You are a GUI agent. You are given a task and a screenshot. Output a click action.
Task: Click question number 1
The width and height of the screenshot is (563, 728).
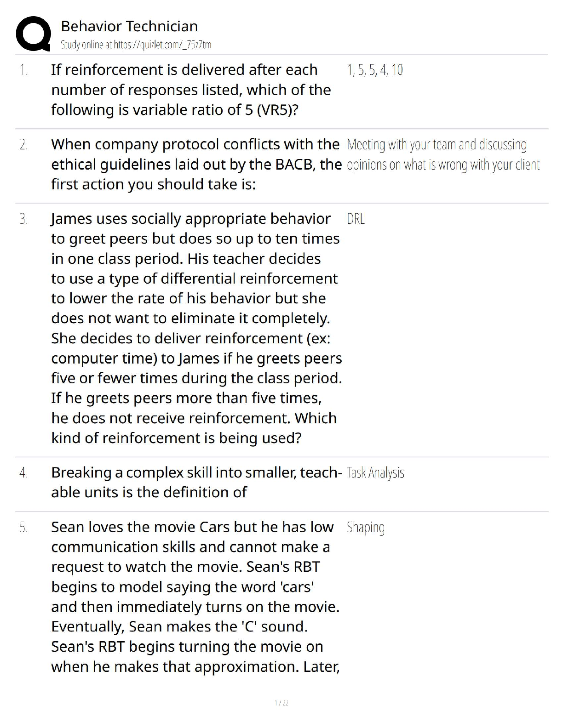point(24,70)
